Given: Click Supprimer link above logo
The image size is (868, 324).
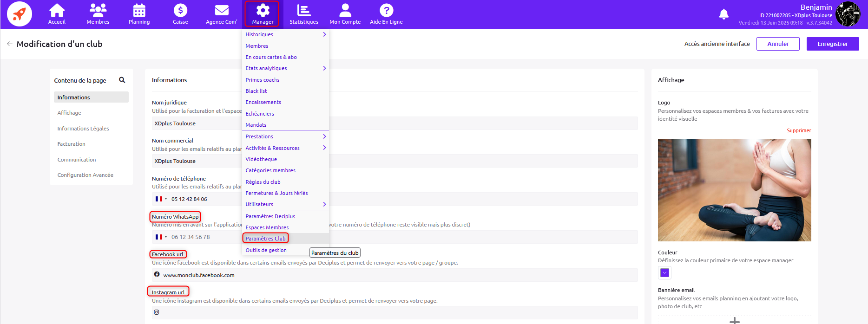Looking at the screenshot, I should pos(799,130).
